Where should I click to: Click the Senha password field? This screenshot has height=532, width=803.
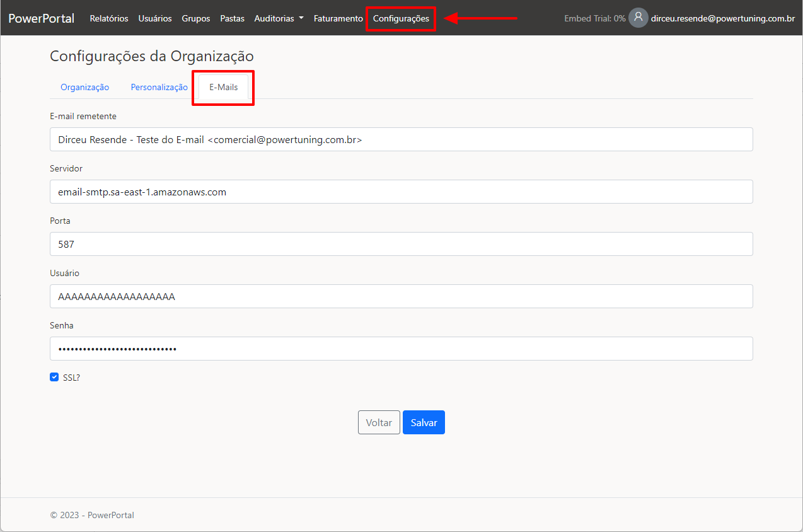[x=401, y=349]
